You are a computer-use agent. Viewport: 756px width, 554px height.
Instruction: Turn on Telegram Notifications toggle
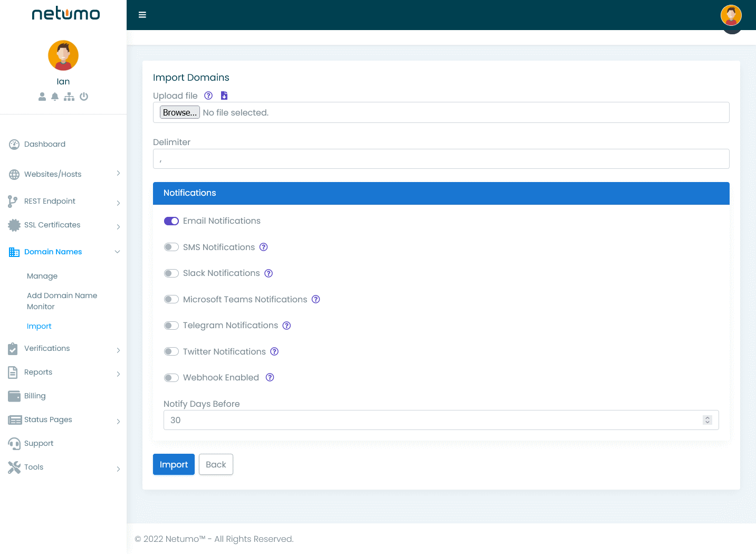171,326
